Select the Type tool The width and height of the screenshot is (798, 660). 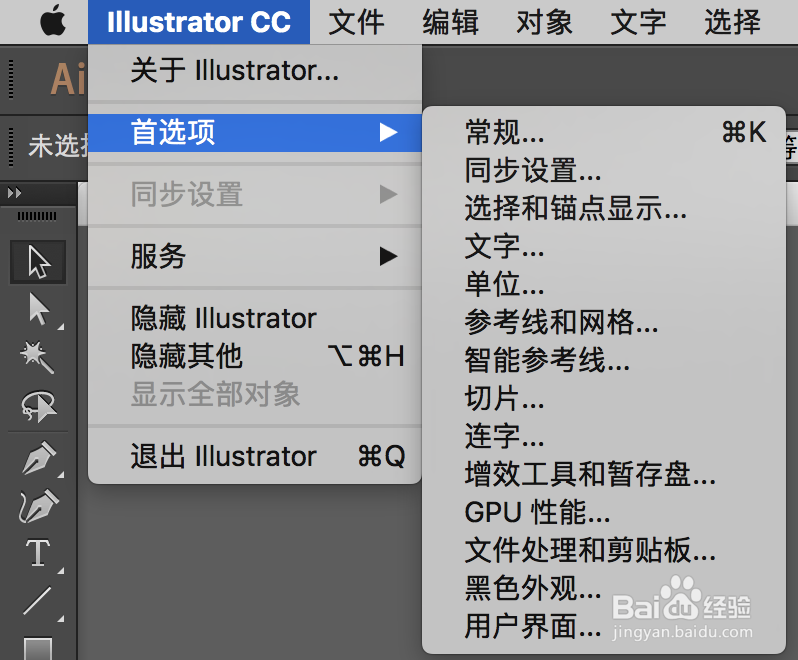click(x=39, y=553)
